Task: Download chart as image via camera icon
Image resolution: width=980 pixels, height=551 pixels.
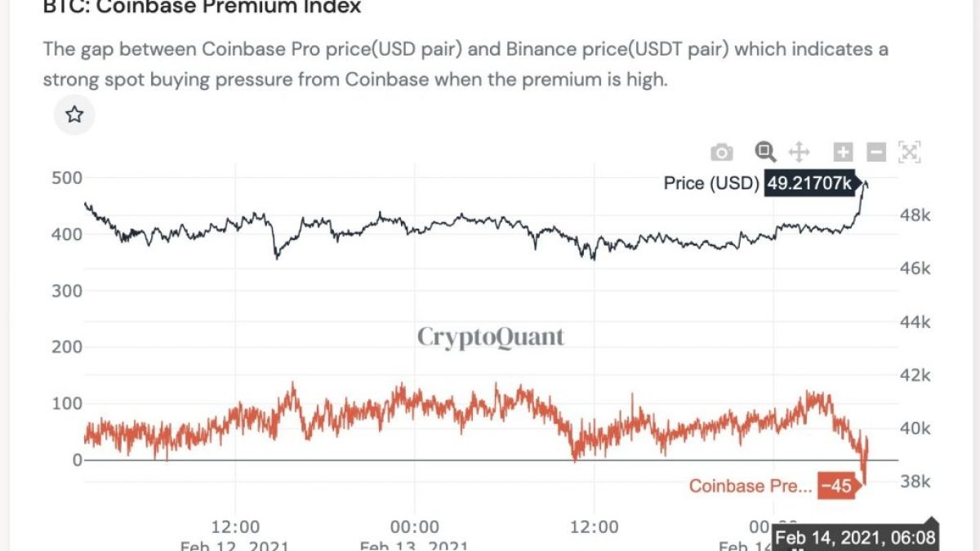Action: tap(721, 152)
